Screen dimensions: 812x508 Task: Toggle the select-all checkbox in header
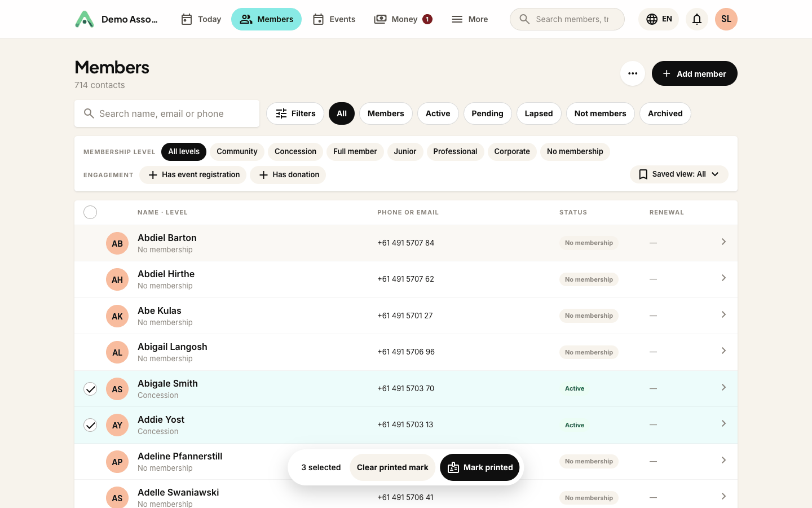point(90,212)
